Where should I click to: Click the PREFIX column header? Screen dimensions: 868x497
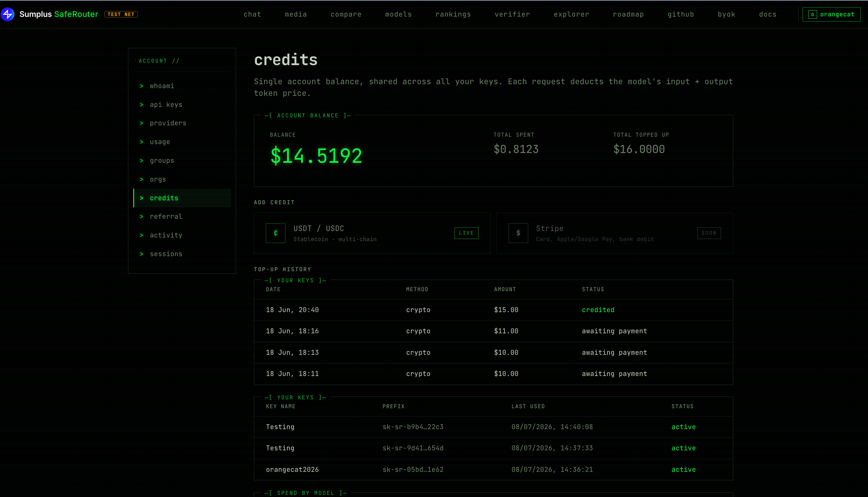click(x=393, y=407)
